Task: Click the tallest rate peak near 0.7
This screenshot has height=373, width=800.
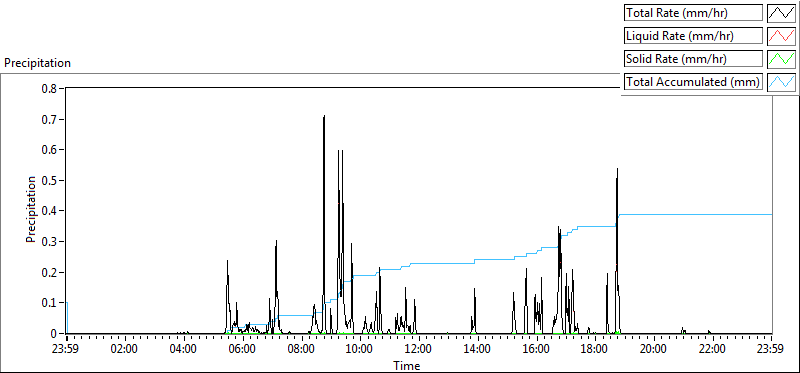Action: point(324,117)
